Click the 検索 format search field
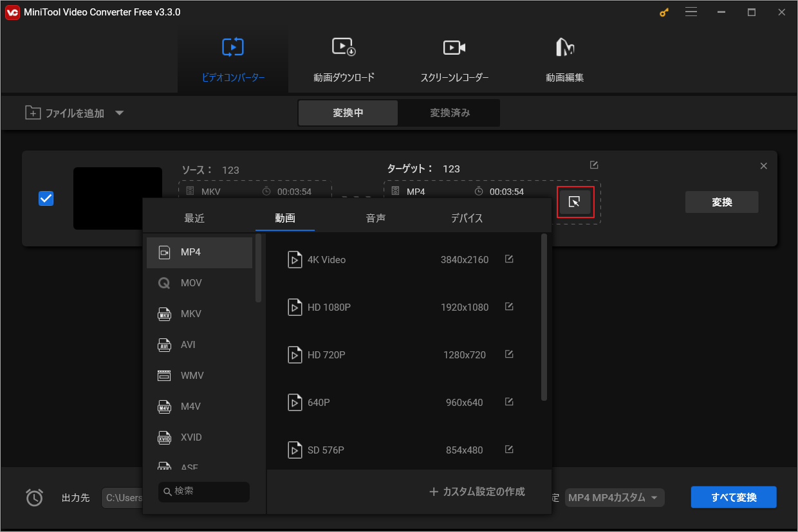Image resolution: width=798 pixels, height=532 pixels. tap(204, 491)
